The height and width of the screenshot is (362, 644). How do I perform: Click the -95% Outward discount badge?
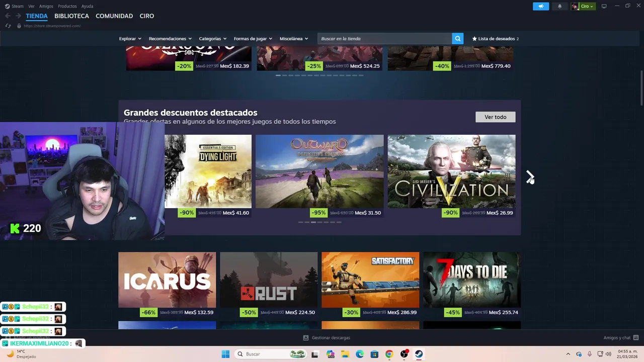click(318, 213)
